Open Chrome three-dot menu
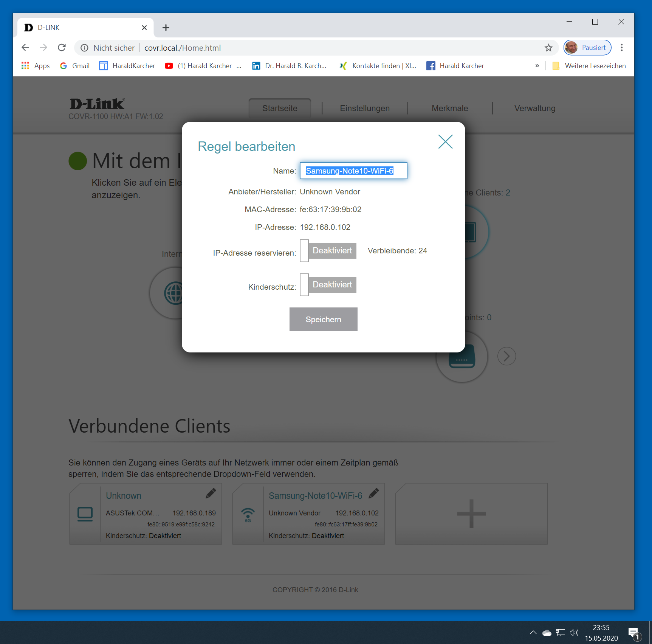The width and height of the screenshot is (652, 644). click(621, 48)
